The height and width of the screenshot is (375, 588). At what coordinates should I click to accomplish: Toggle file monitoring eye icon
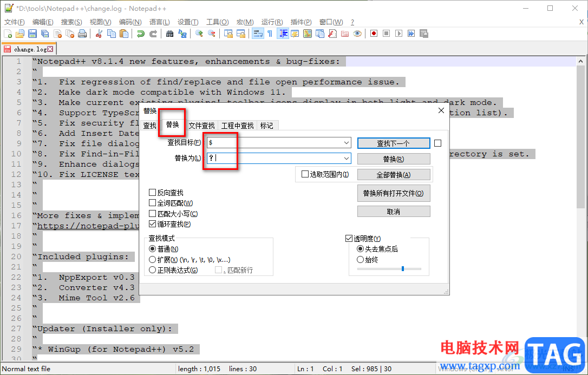click(x=357, y=34)
